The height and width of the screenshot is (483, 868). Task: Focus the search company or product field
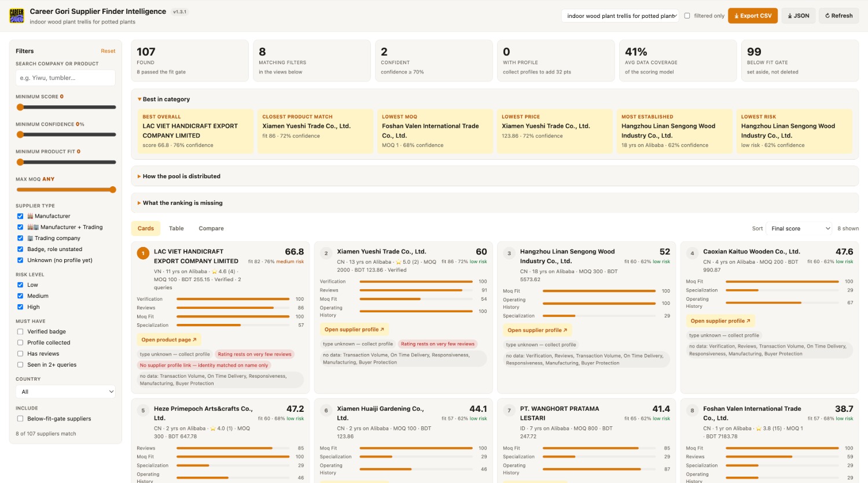pos(65,78)
